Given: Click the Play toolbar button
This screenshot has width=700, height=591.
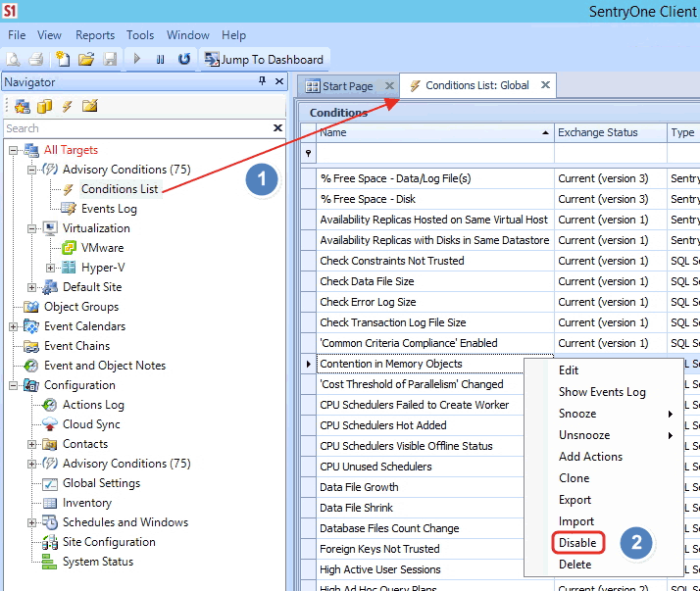Looking at the screenshot, I should [136, 59].
